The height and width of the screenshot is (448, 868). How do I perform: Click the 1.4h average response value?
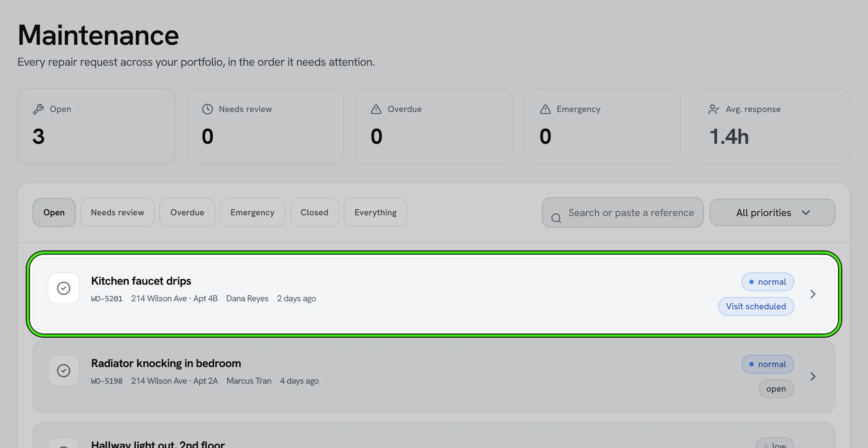(x=729, y=137)
